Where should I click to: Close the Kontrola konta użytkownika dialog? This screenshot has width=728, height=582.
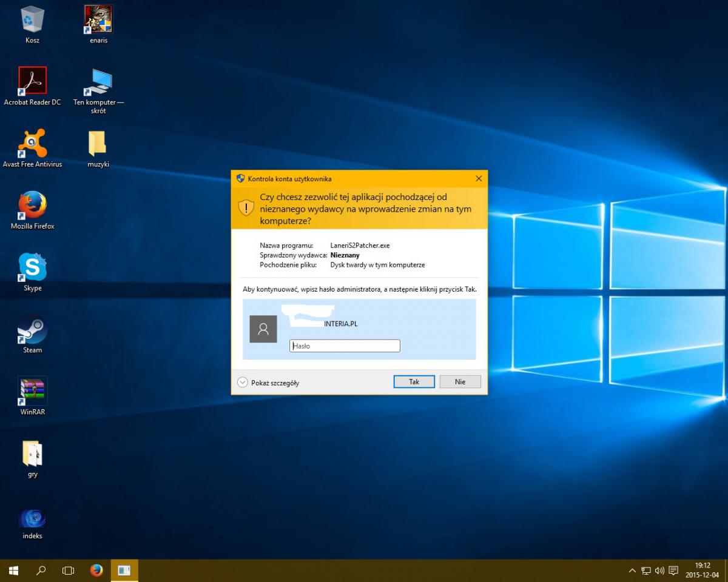pos(479,179)
